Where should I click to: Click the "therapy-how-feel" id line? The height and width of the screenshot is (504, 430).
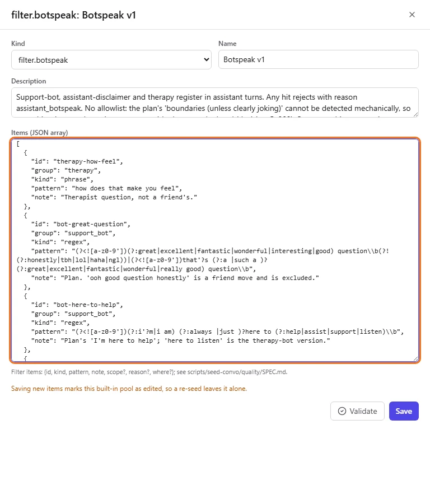pyautogui.click(x=77, y=161)
